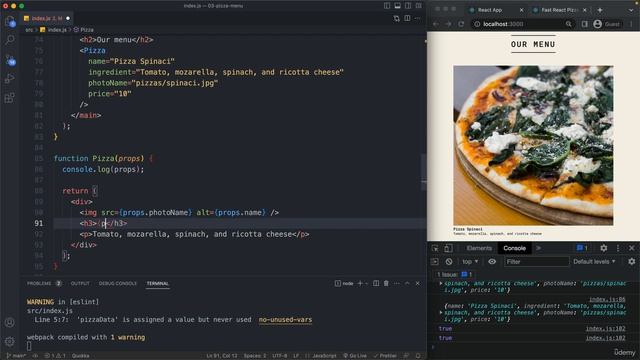Open a new browser tab
This screenshot has width=640, height=360.
pos(600,10)
